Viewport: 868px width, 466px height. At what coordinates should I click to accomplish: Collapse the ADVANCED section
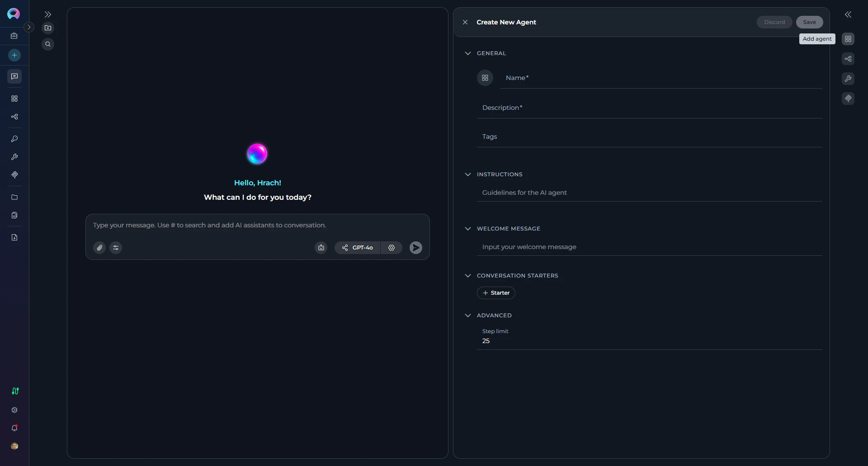468,315
